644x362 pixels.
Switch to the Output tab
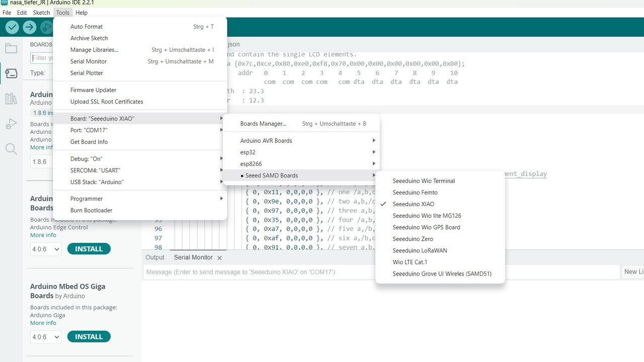click(155, 257)
